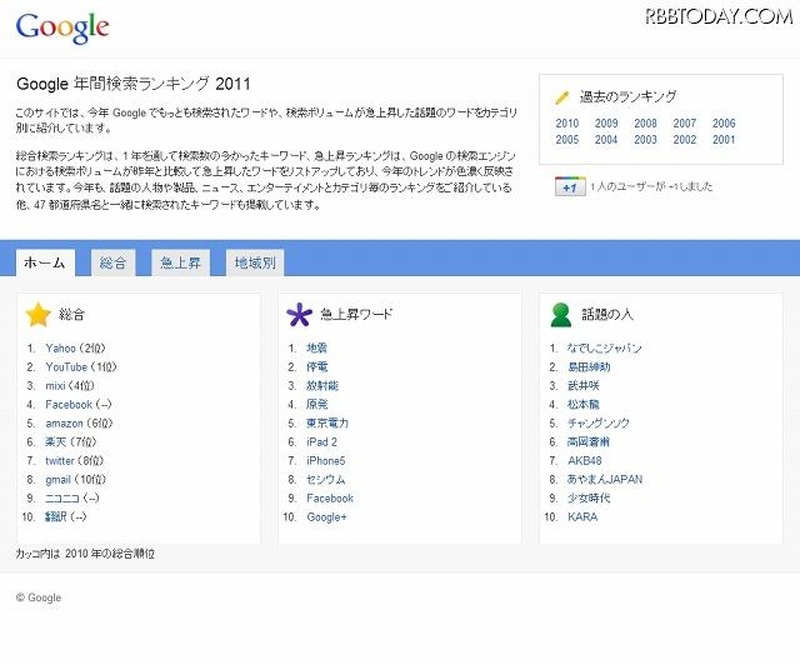Go to the 地域別 tab

click(x=255, y=263)
